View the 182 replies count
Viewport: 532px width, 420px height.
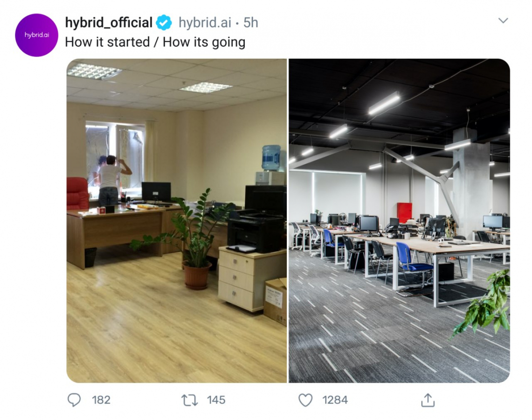[101, 400]
